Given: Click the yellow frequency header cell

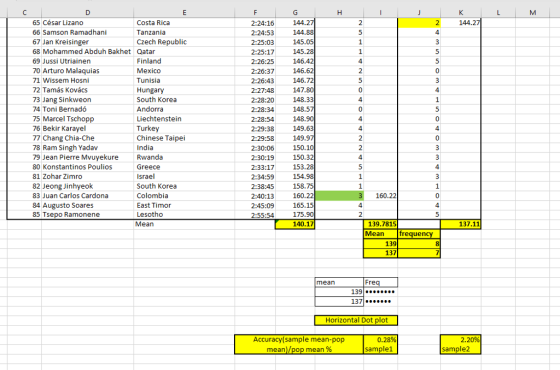Looking at the screenshot, I should click(x=419, y=234).
